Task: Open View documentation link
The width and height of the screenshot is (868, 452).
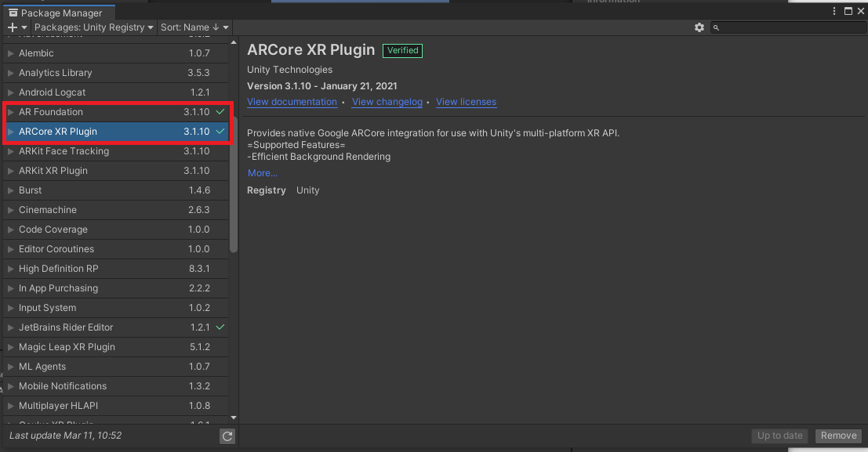Action: (x=292, y=102)
